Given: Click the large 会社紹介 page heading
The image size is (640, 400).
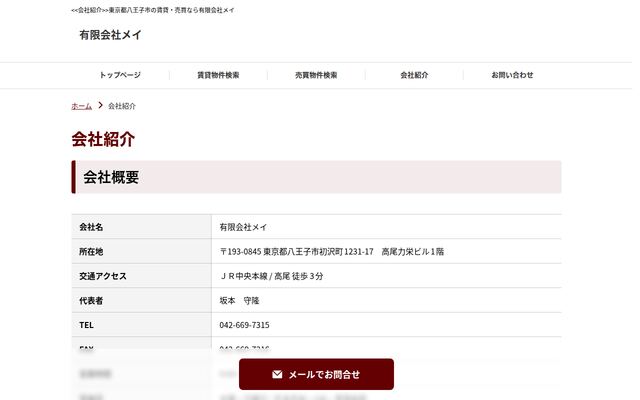Looking at the screenshot, I should click(x=103, y=139).
